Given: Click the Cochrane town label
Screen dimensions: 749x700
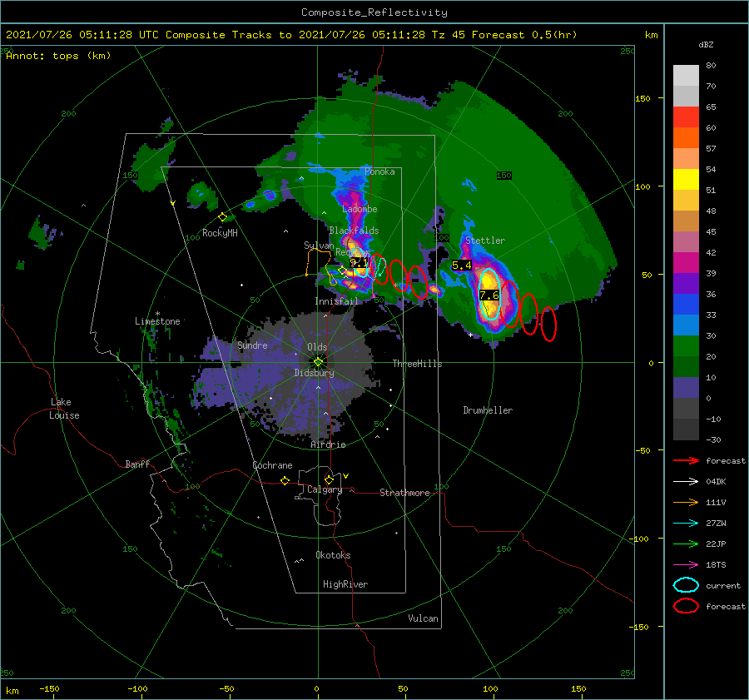Looking at the screenshot, I should coord(272,465).
